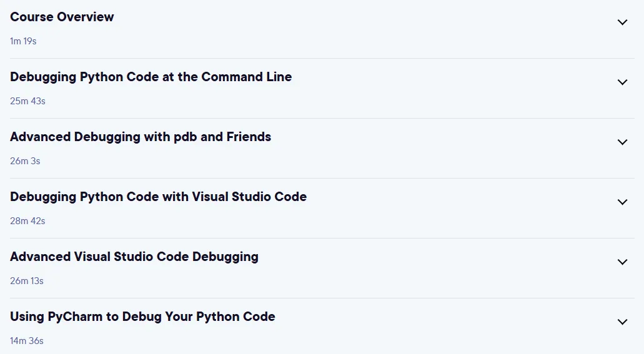Click Advanced Debugging with pdb and Friends heading
Image resolution: width=644 pixels, height=354 pixels.
[141, 137]
